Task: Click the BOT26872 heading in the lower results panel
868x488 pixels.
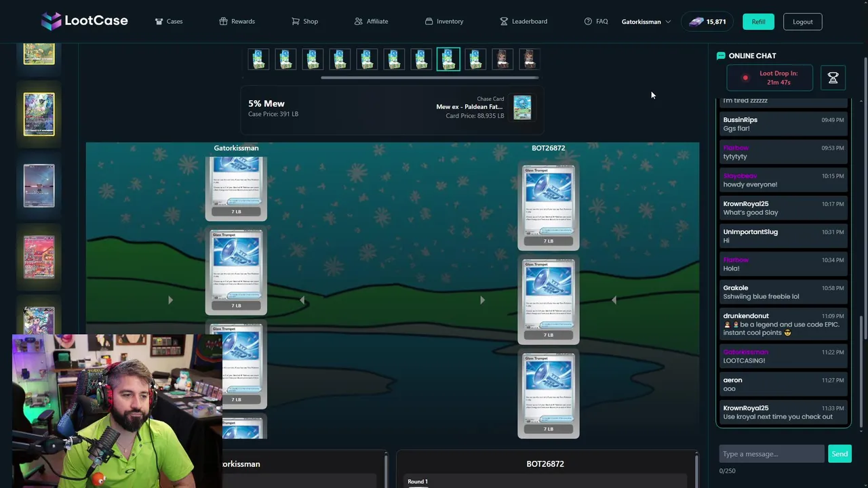Action: pos(545,464)
